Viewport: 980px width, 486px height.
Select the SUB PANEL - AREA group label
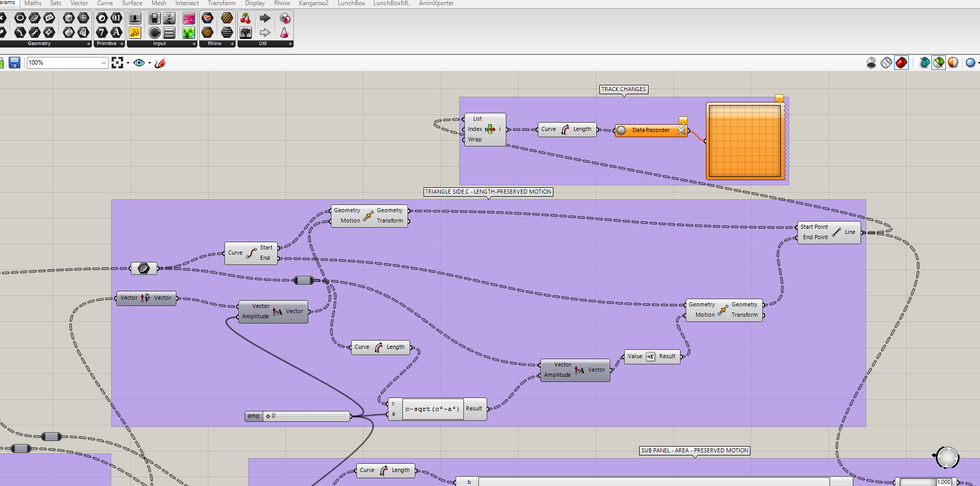click(x=695, y=450)
